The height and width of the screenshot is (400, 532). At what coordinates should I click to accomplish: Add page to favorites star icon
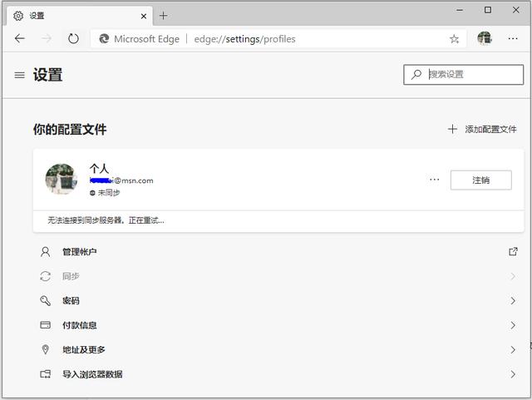pyautogui.click(x=454, y=39)
